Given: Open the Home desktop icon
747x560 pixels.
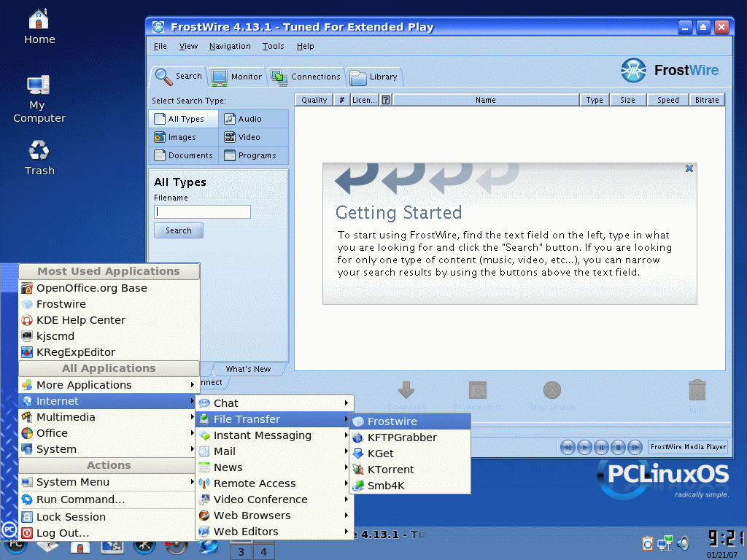Looking at the screenshot, I should coord(39,27).
